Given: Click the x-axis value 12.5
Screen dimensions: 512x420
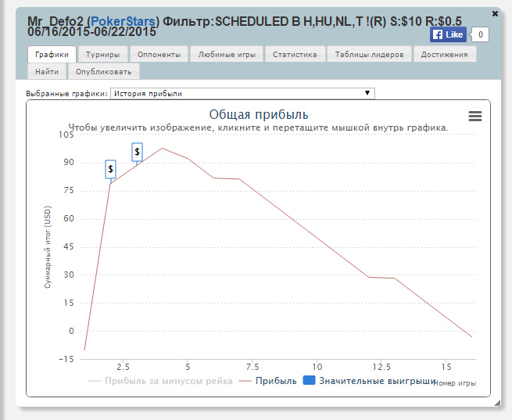Looking at the screenshot, I should (x=381, y=367).
